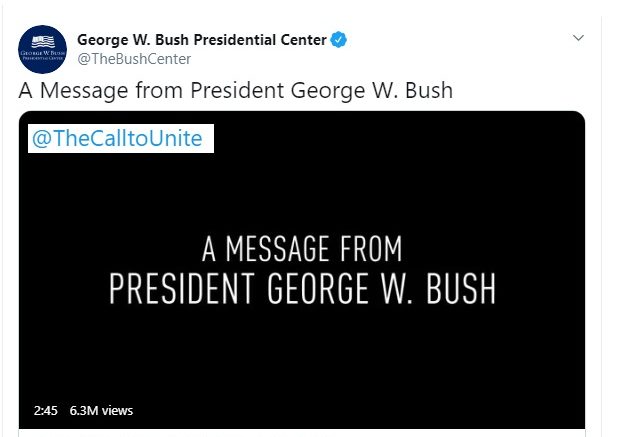Click the 6.3M views counter
Screen dimensions: 624x437
pyautogui.click(x=101, y=410)
